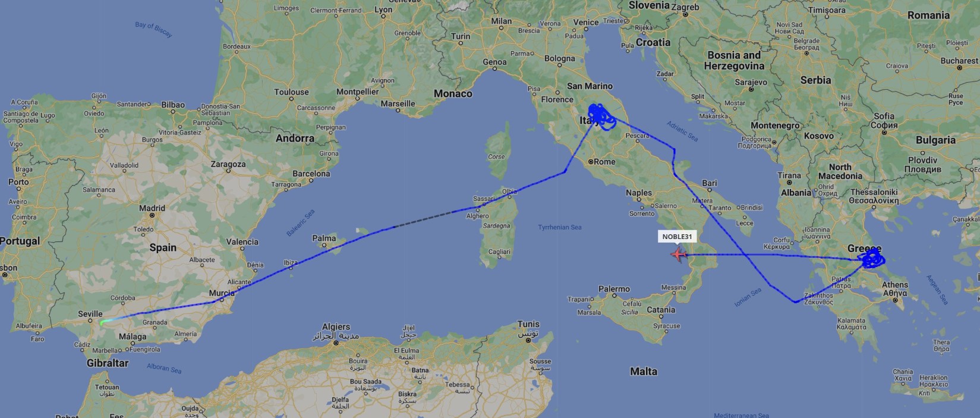
Task: Click the dashed gray track segment near Sardinia
Action: click(423, 219)
